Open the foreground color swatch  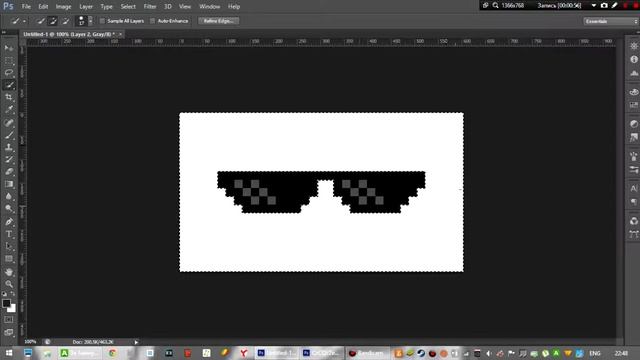coord(6,303)
